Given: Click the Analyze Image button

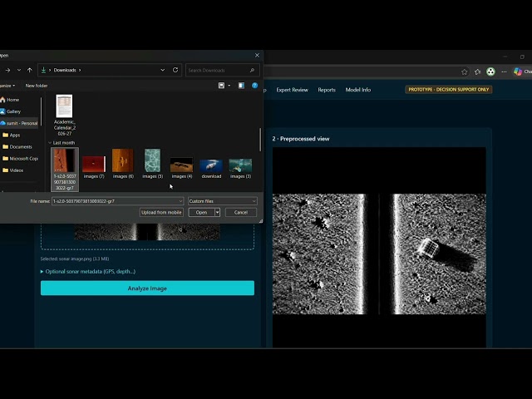Looking at the screenshot, I should point(147,288).
